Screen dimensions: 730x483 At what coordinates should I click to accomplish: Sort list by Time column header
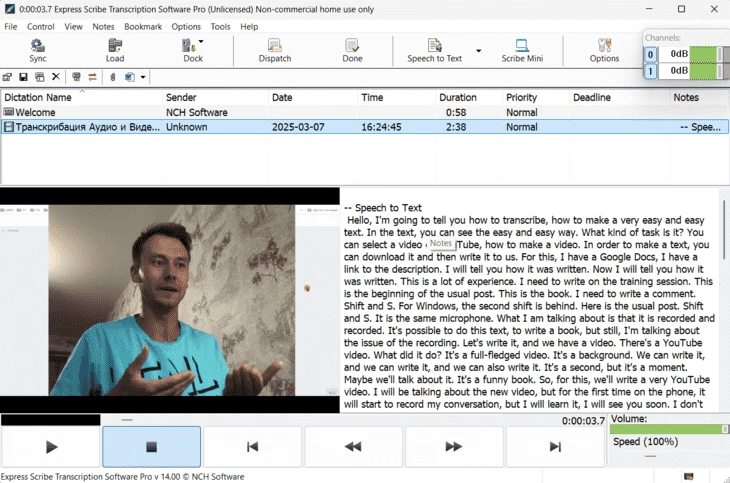point(396,97)
